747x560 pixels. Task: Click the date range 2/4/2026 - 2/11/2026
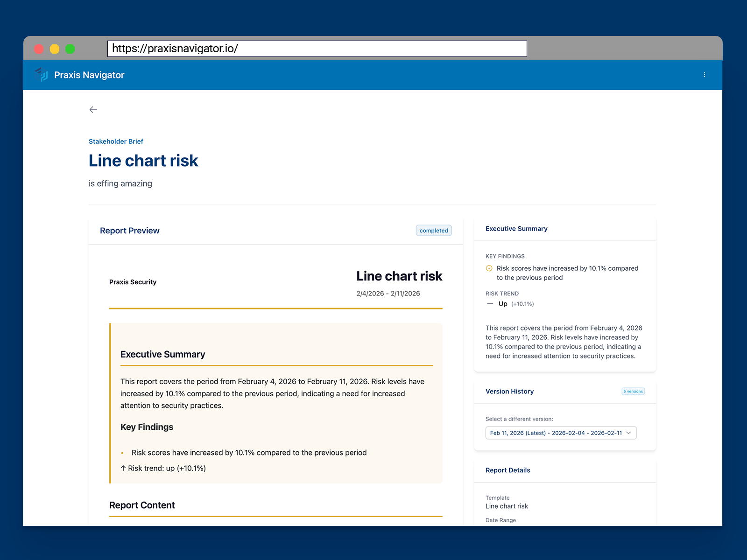387,293
